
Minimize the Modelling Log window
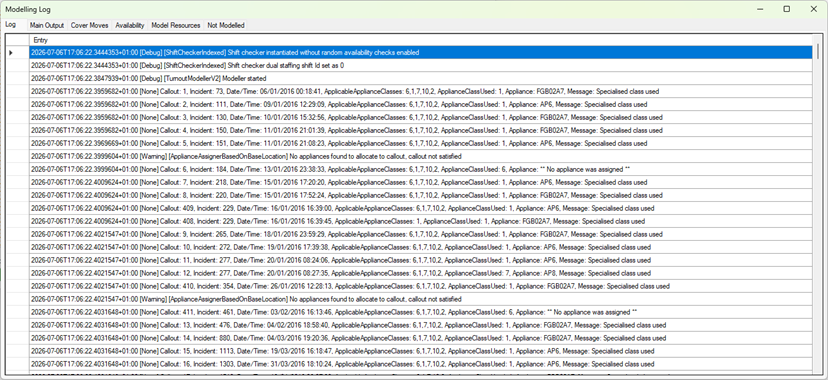760,9
